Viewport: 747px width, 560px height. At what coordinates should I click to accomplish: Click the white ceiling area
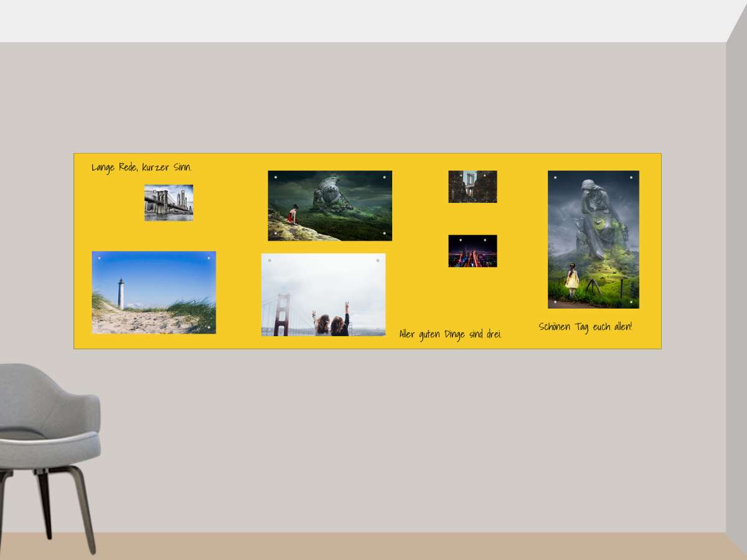tap(374, 20)
